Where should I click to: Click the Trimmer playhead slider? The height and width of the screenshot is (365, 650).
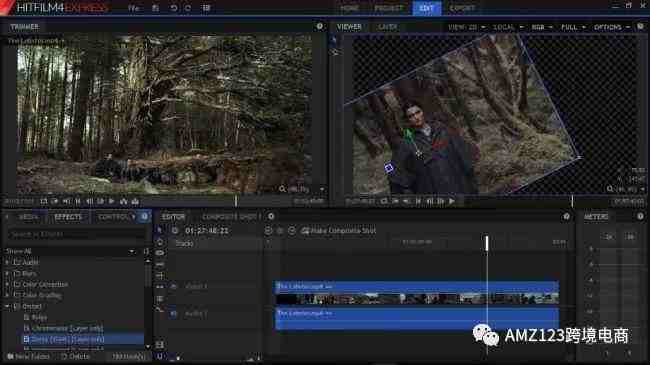tap(235, 201)
